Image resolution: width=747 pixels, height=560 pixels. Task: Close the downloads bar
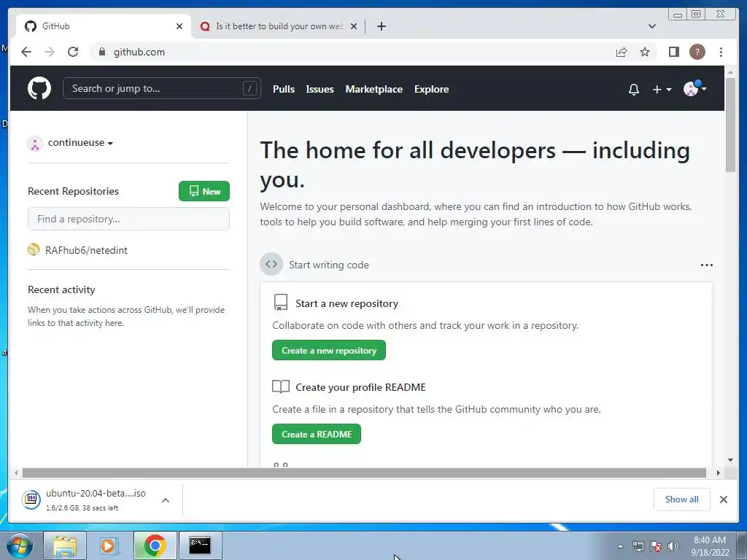[723, 499]
